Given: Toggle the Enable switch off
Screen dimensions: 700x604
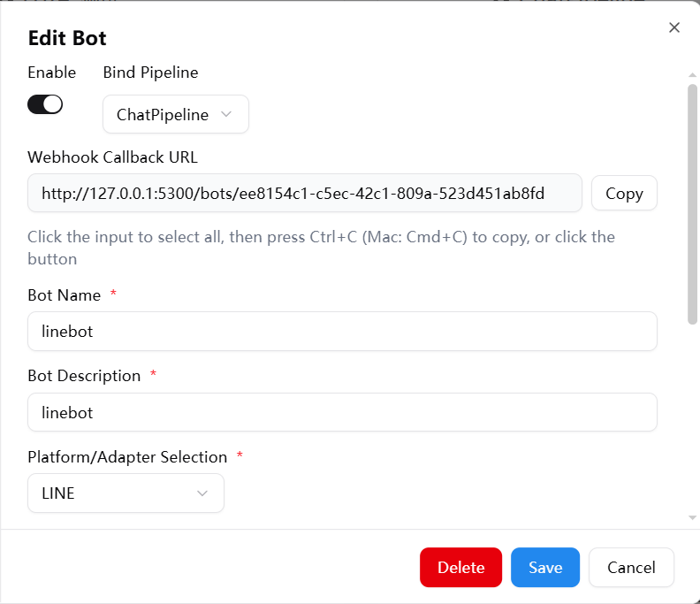Looking at the screenshot, I should [x=45, y=104].
